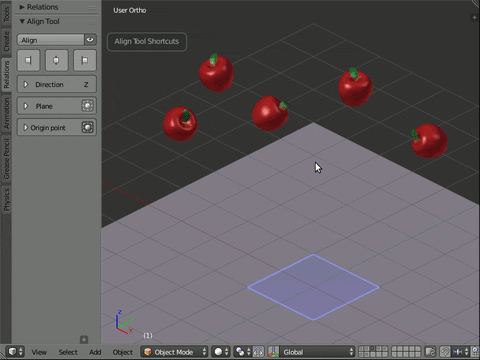The height and width of the screenshot is (360, 480).
Task: Click the apple nearest the left panel
Action: tap(180, 123)
